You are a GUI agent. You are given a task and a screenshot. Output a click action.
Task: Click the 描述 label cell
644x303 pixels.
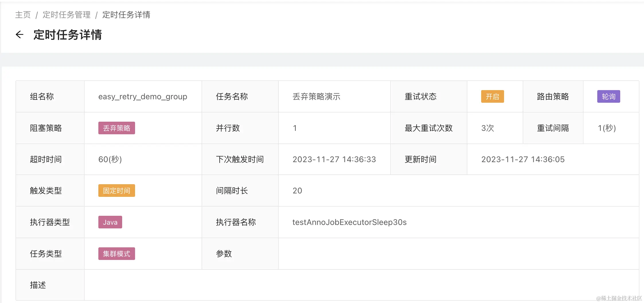[x=50, y=285]
